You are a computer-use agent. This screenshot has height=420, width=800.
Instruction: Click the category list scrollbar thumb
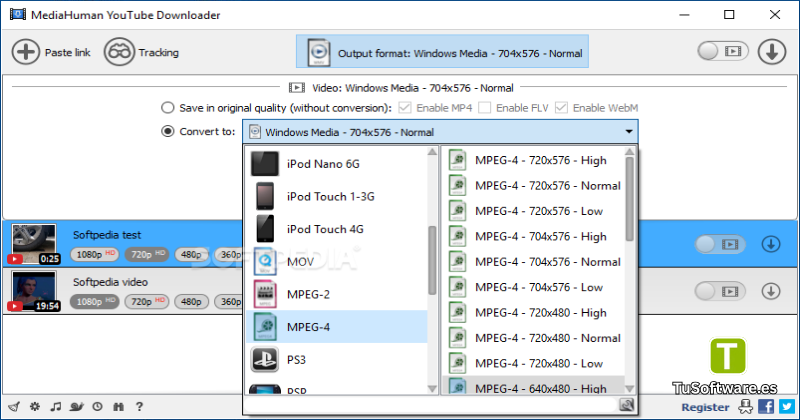pyautogui.click(x=432, y=260)
